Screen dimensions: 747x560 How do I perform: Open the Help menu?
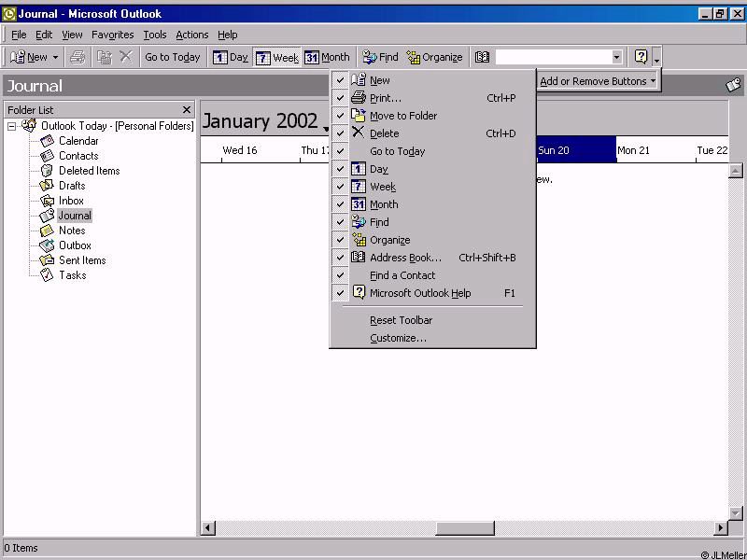pyautogui.click(x=227, y=35)
